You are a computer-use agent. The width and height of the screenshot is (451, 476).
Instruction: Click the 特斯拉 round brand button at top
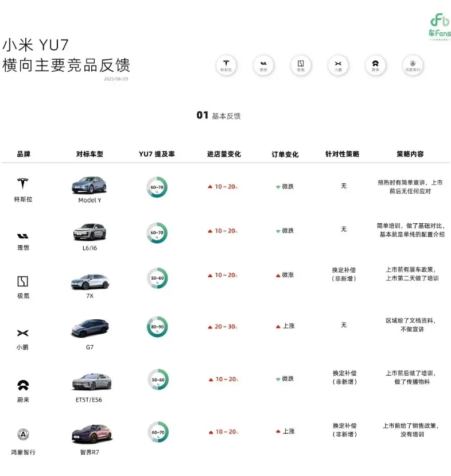click(226, 65)
